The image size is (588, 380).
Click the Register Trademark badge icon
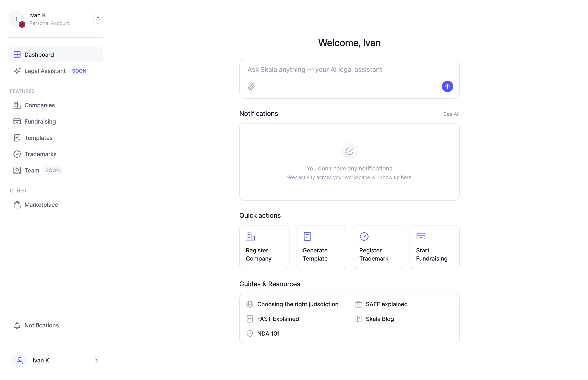click(x=364, y=236)
